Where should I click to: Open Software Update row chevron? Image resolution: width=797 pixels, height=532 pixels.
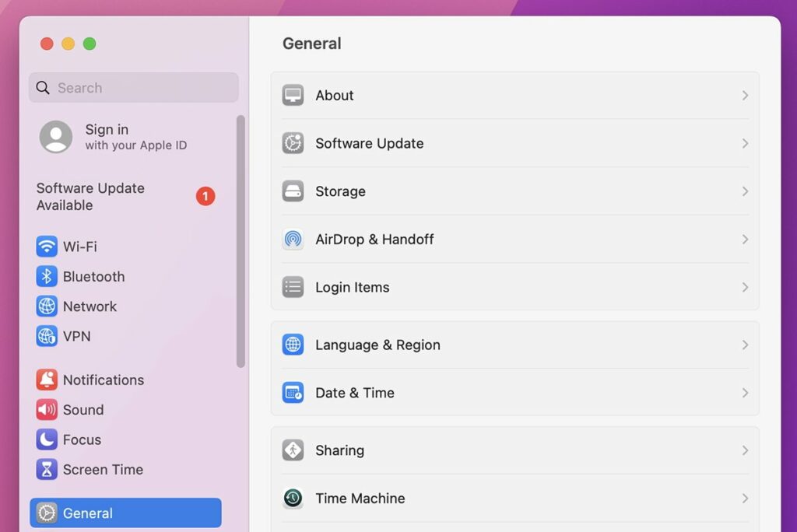745,143
